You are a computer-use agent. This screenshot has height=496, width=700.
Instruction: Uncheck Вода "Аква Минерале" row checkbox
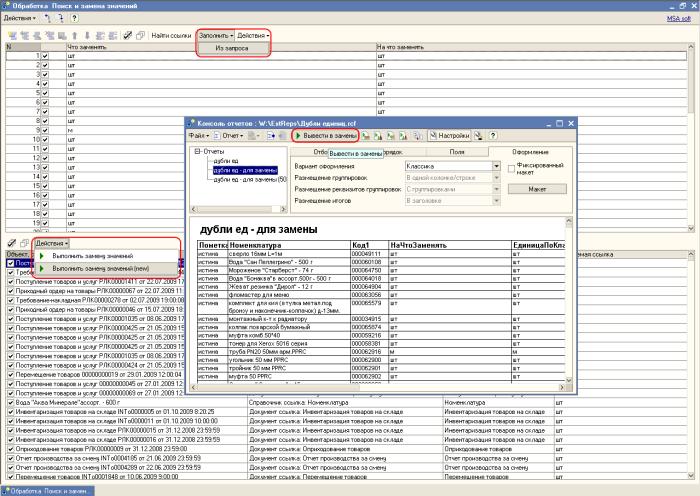11,403
